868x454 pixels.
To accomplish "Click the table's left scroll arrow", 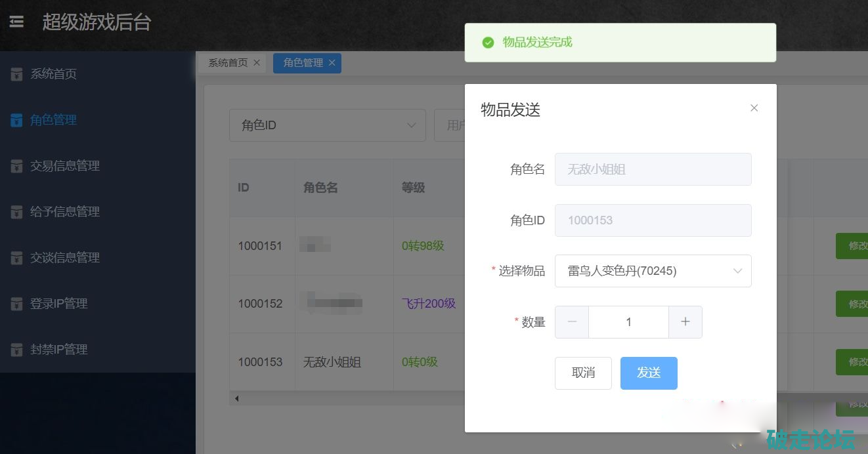I will click(x=236, y=398).
